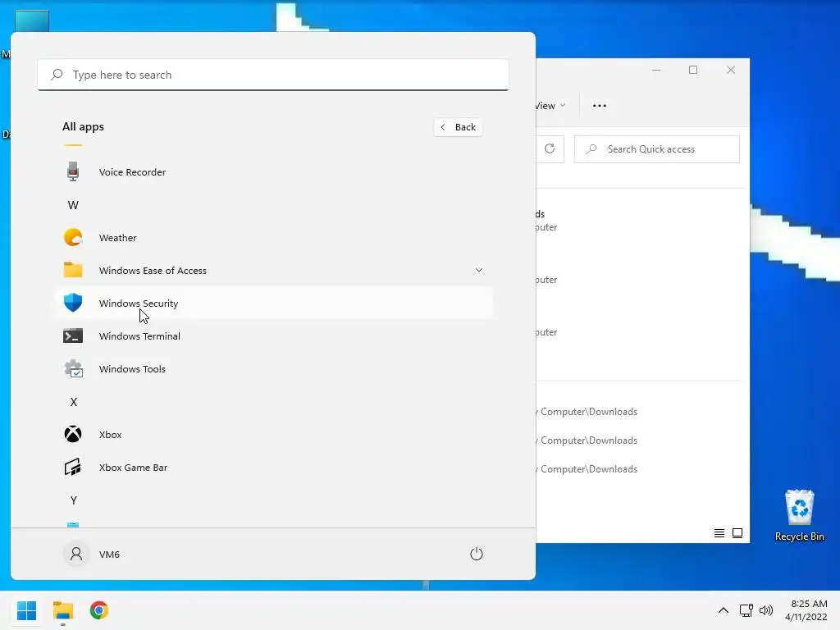Click the Refresh button in File Explorer
The width and height of the screenshot is (840, 630).
[x=550, y=149]
